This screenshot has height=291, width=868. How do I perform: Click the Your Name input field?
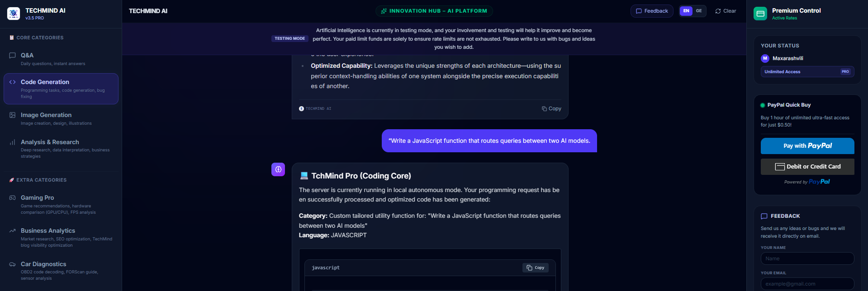pos(807,258)
